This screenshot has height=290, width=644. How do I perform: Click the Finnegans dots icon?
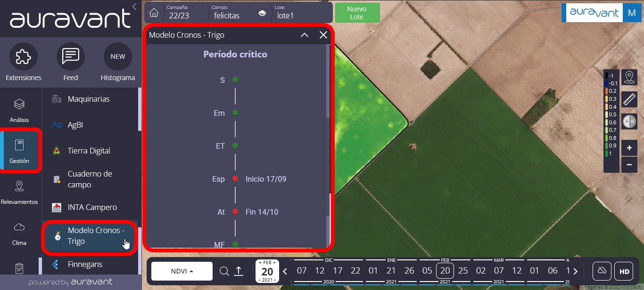[x=55, y=264]
